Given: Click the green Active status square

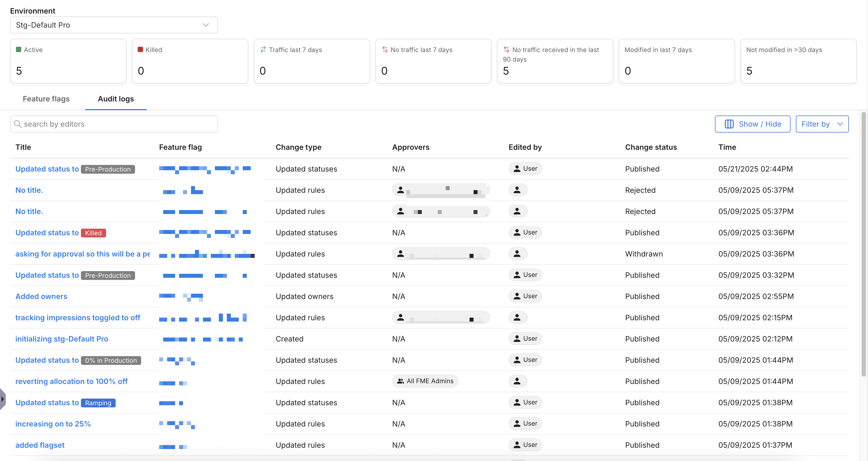Looking at the screenshot, I should point(19,50).
